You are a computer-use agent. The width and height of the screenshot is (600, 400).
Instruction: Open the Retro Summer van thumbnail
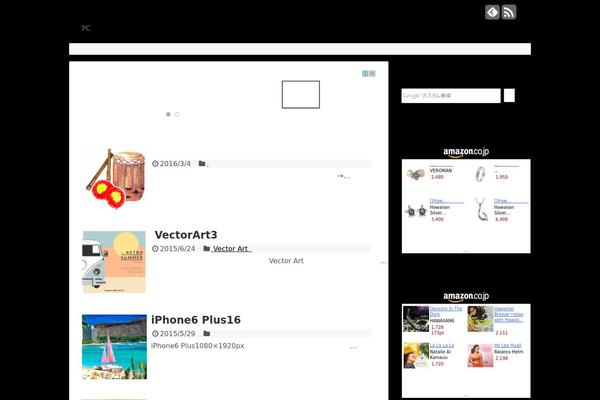(x=114, y=262)
